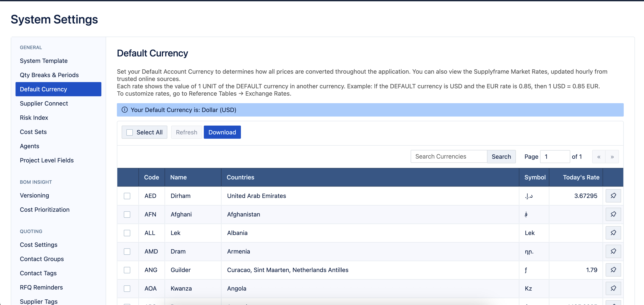Pin the ALL Lek currency row

pos(613,233)
